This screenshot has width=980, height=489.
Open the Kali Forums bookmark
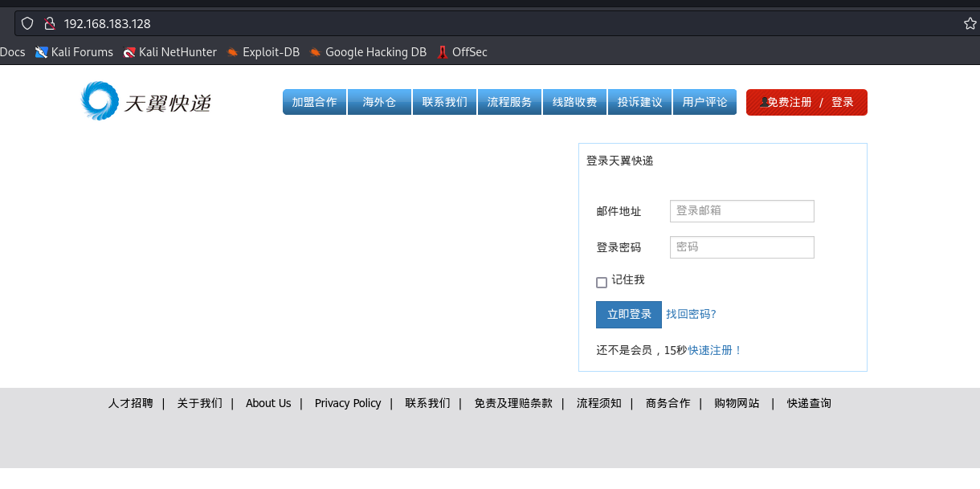tap(75, 52)
